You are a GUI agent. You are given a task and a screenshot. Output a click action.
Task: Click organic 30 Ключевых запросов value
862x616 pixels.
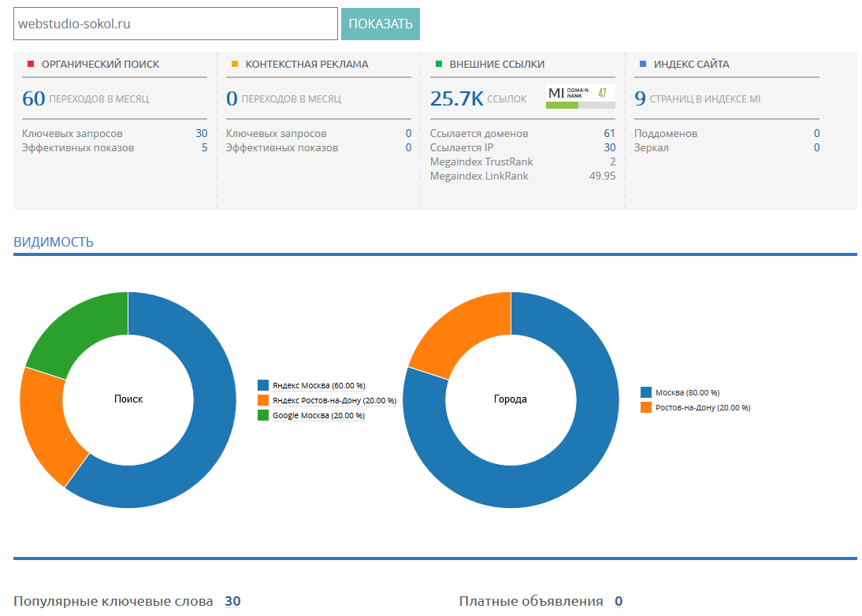202,134
